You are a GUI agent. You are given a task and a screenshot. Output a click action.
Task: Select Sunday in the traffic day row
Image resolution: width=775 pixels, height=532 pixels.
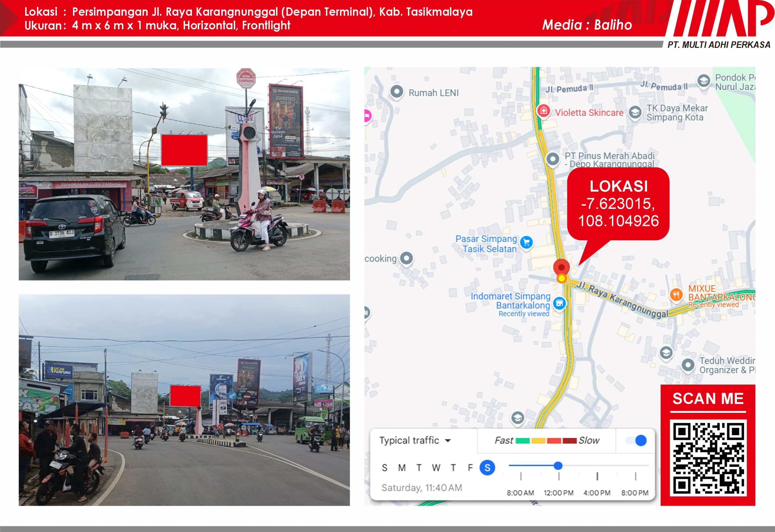coord(384,468)
